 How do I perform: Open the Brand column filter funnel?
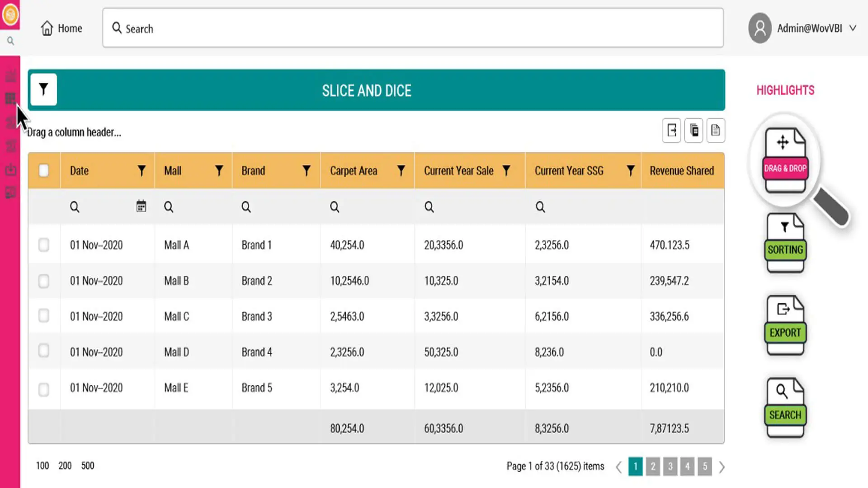pyautogui.click(x=307, y=170)
